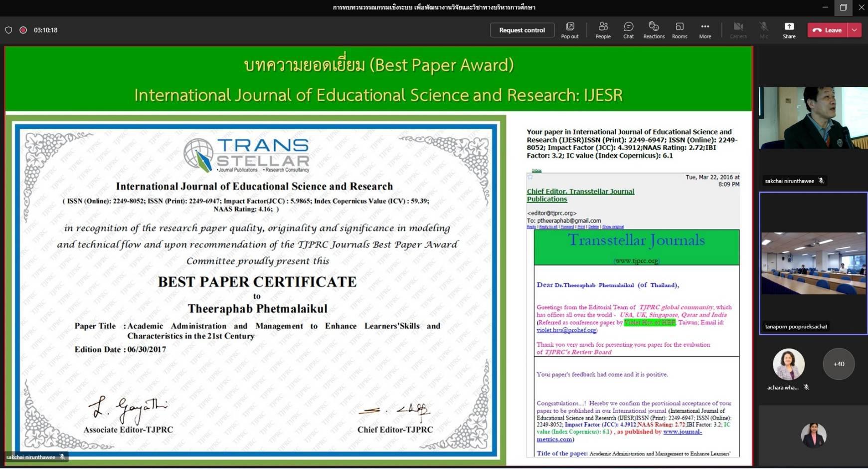Screen dimensions: 868x469
Task: Restore down the Teams window
Action: (843, 7)
